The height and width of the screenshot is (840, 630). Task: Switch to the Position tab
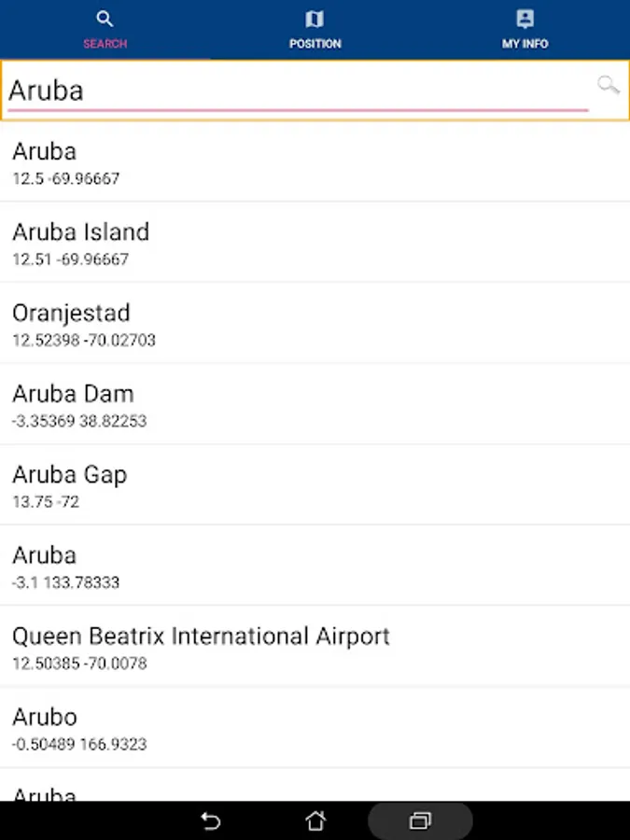point(315,30)
